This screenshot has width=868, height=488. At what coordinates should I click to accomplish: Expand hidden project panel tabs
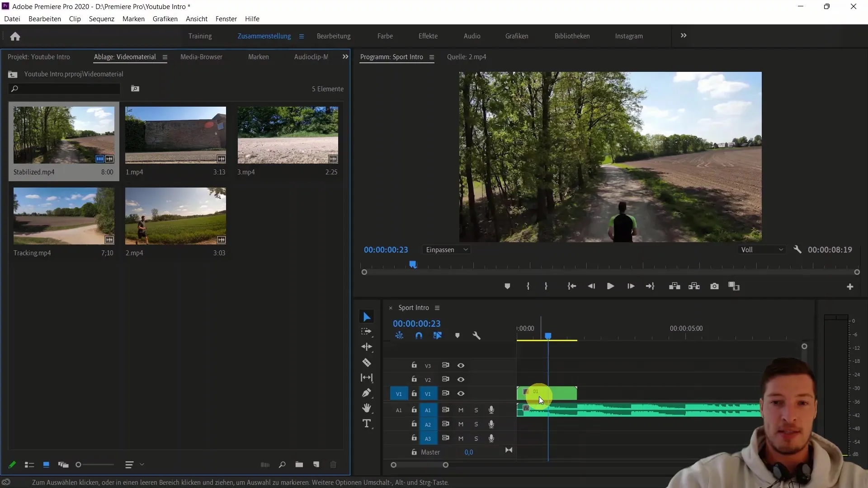(x=345, y=57)
